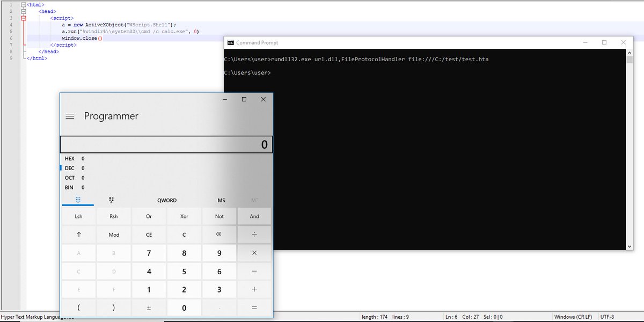The width and height of the screenshot is (644, 322).
Task: Click the Command Prompt vertical scrollbar up arrow
Action: click(x=630, y=53)
